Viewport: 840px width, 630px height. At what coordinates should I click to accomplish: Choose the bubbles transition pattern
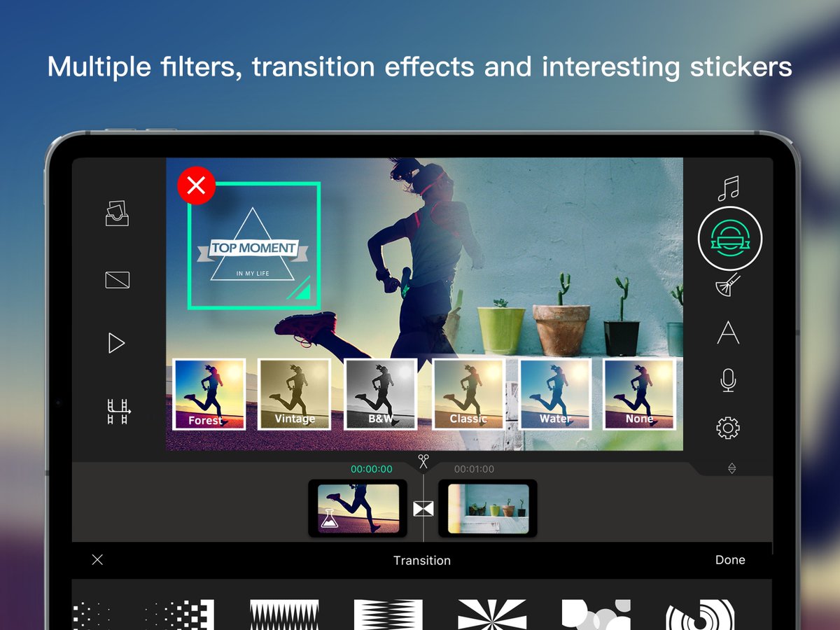point(596,615)
